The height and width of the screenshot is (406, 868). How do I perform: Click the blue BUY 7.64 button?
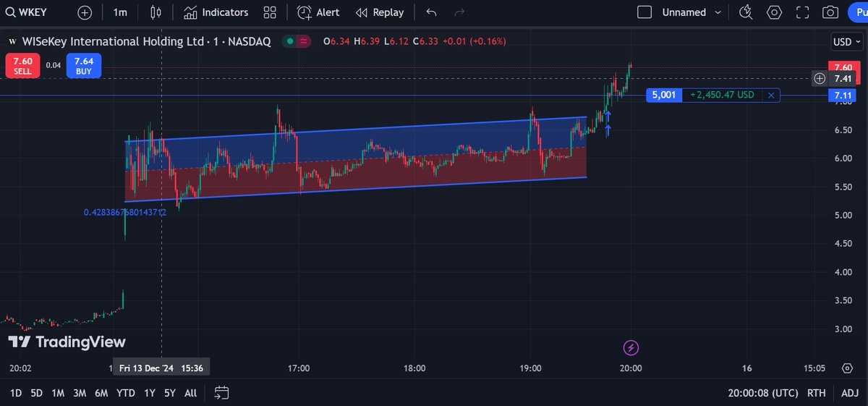[84, 66]
